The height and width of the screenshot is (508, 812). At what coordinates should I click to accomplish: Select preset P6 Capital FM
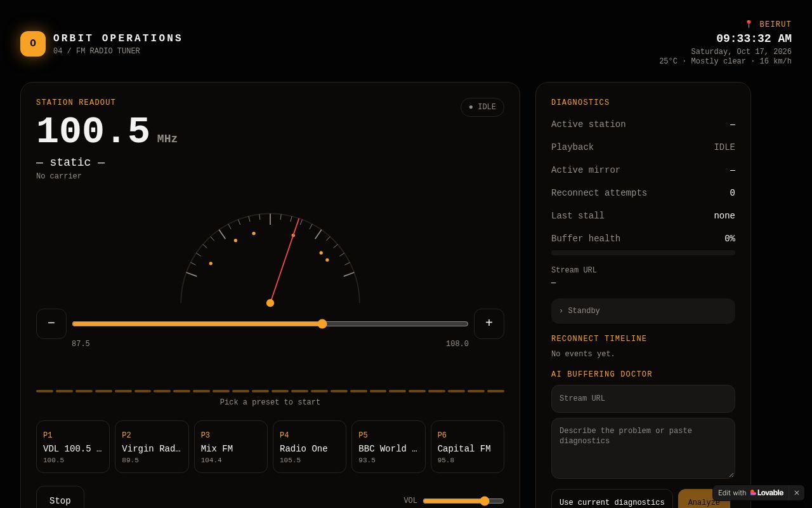pyautogui.click(x=468, y=447)
